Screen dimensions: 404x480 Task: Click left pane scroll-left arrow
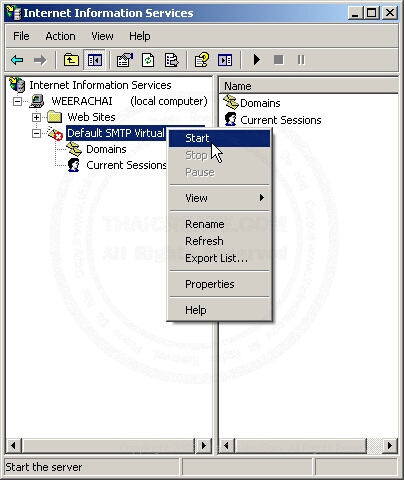(13, 445)
